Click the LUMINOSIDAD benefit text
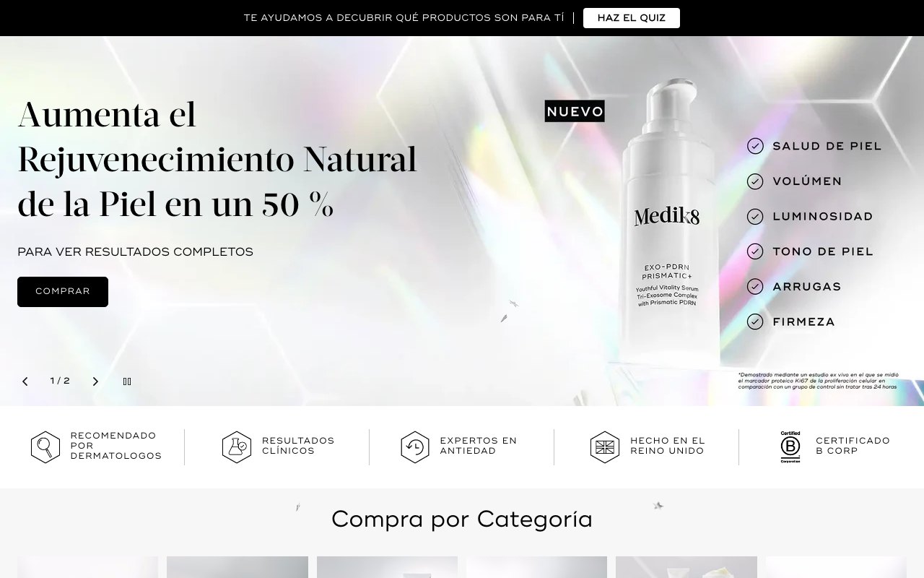The height and width of the screenshot is (578, 924). [x=823, y=216]
